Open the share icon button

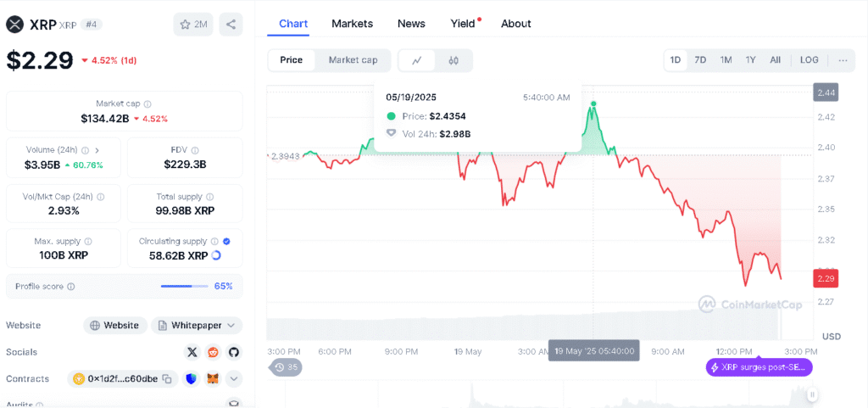[231, 25]
